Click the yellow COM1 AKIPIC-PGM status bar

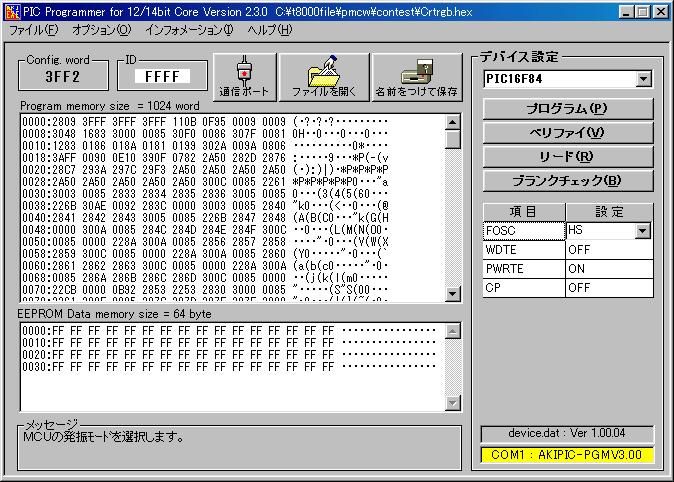pos(566,455)
